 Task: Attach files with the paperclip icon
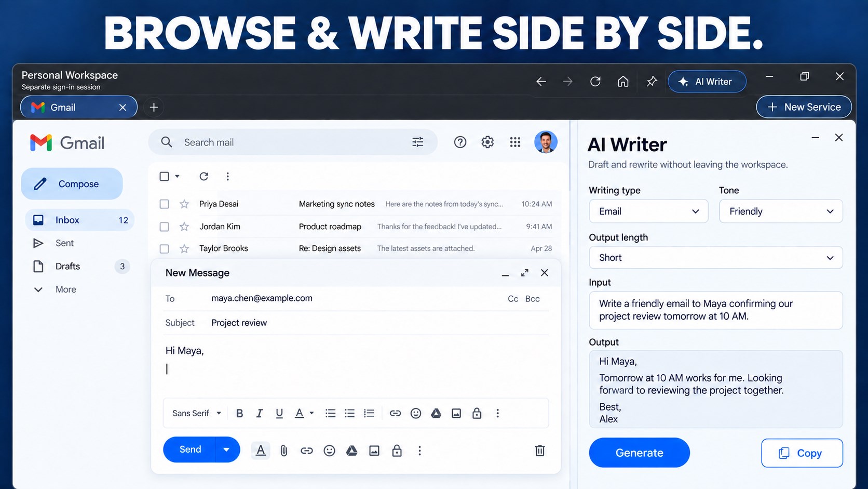point(283,451)
